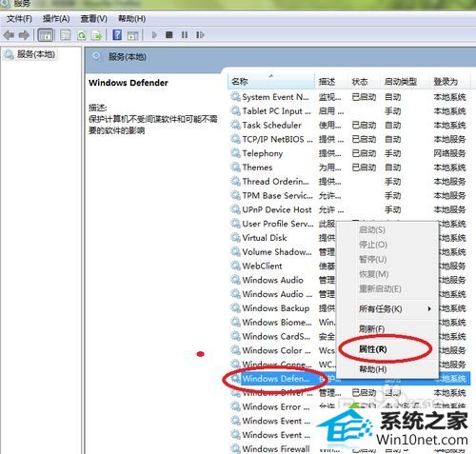Select the Windows Backup service
476x454 pixels.
point(276,308)
